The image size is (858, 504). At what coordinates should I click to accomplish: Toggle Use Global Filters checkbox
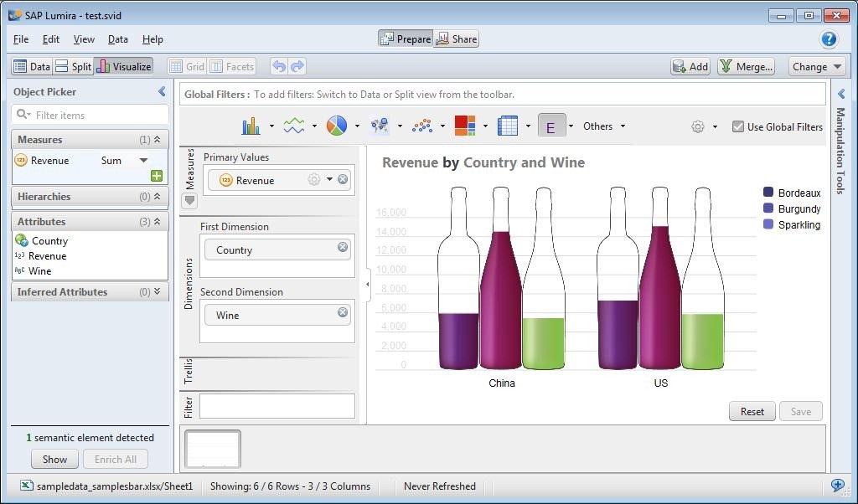738,126
